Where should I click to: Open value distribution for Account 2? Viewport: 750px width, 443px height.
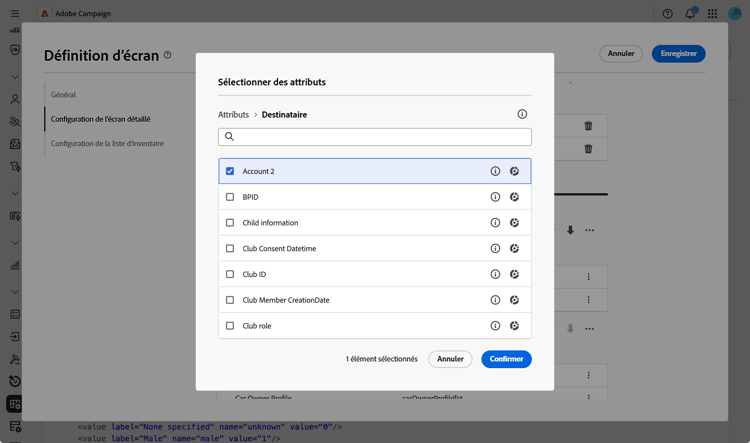click(514, 171)
